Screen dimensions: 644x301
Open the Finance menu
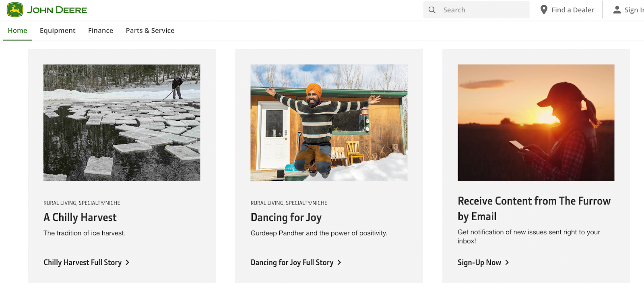pyautogui.click(x=101, y=31)
